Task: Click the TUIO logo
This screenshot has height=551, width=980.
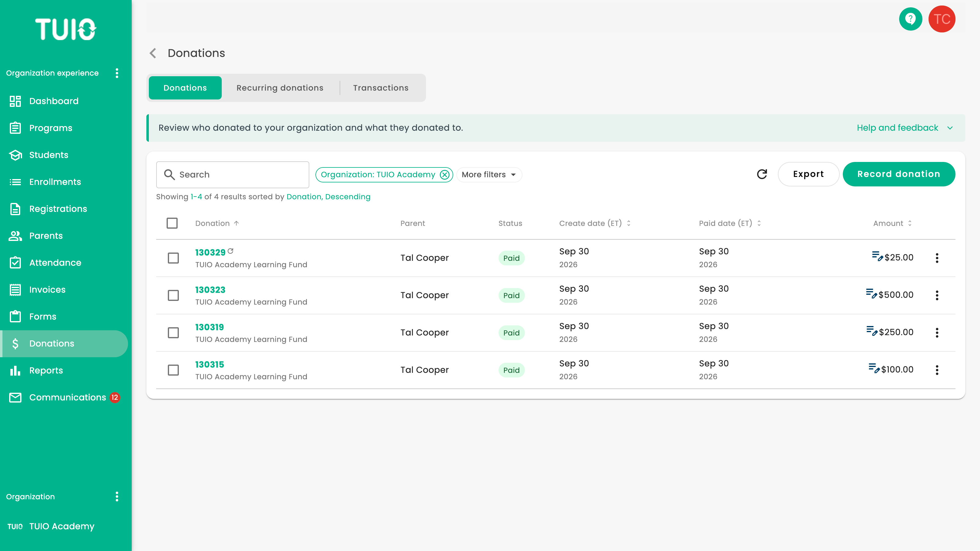Action: click(66, 29)
